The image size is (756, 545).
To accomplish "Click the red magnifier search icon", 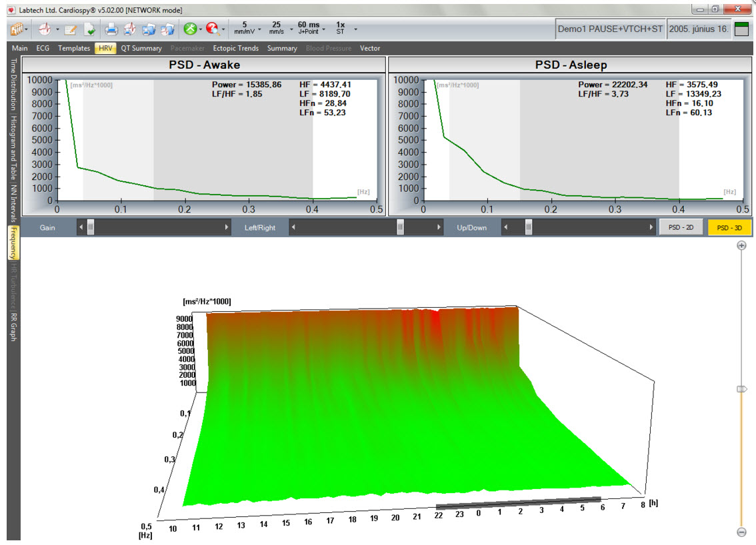I will tap(212, 29).
